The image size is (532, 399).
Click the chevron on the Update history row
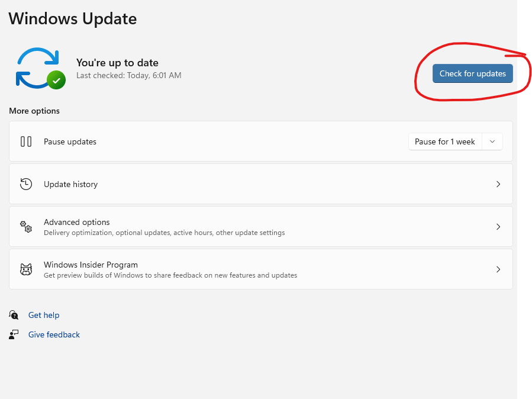tap(498, 184)
